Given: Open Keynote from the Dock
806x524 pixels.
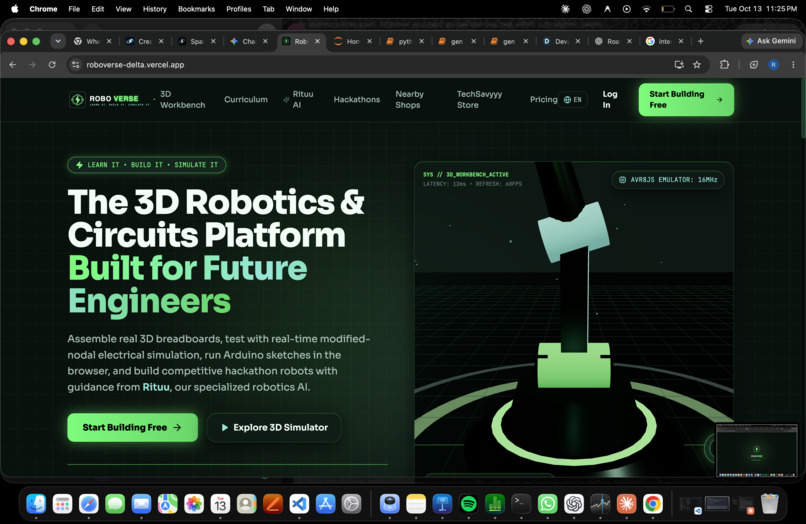Looking at the screenshot, I should pos(442,504).
